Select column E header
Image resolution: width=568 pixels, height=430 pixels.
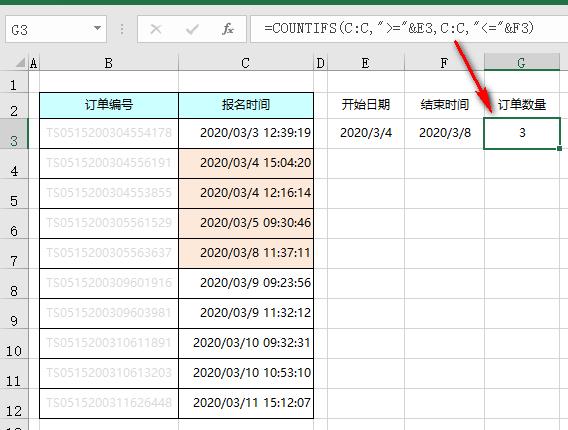pos(366,63)
